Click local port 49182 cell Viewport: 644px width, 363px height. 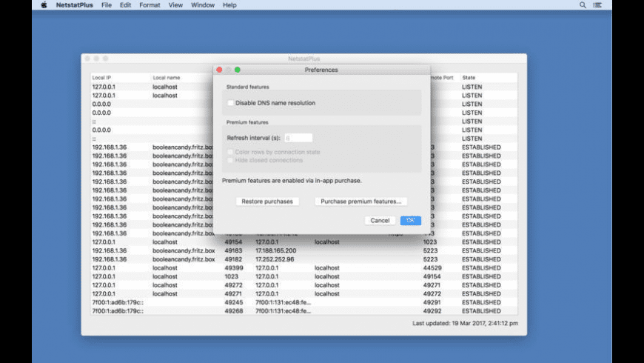[x=233, y=259]
